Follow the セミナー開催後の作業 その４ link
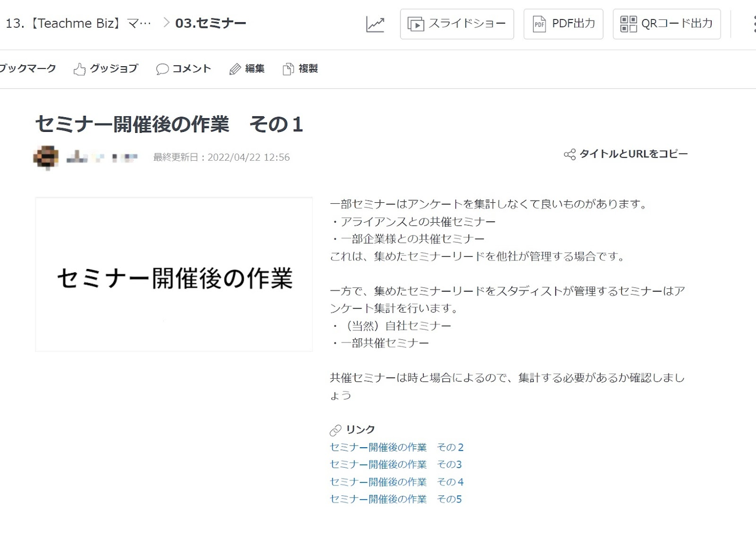 point(396,482)
